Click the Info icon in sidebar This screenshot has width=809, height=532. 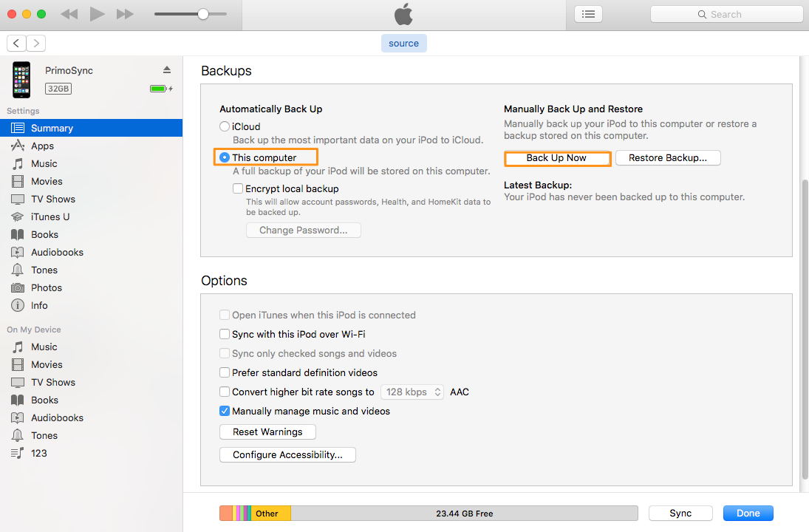tap(18, 305)
